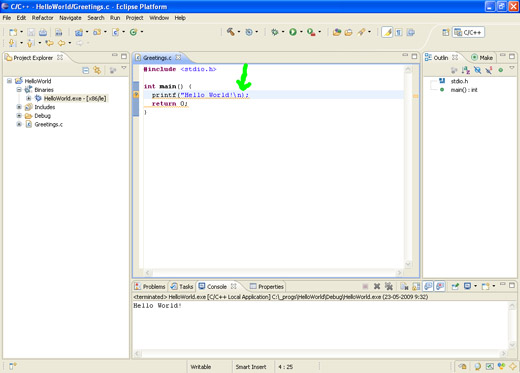Open the File menu
This screenshot has height=373, width=520.
(x=7, y=18)
